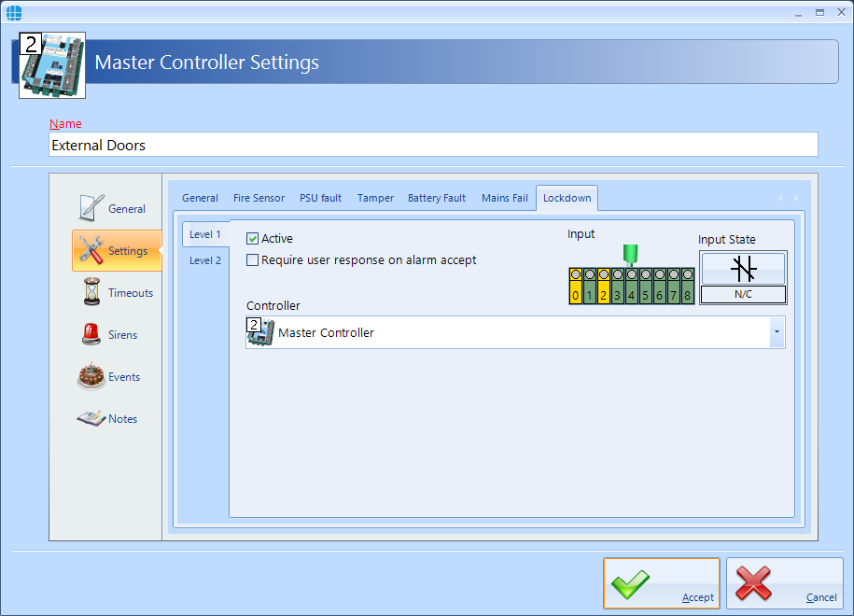
Task: Click the General pencil icon in sidebar
Action: coord(91,207)
